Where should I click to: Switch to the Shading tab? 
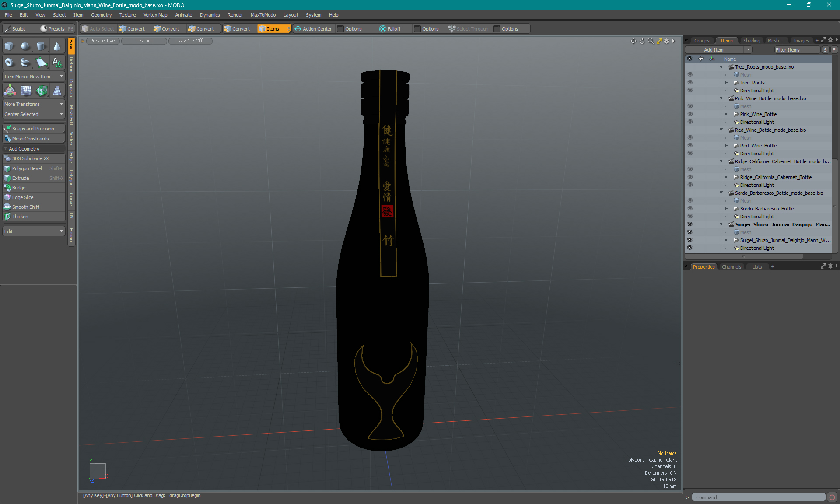click(752, 41)
